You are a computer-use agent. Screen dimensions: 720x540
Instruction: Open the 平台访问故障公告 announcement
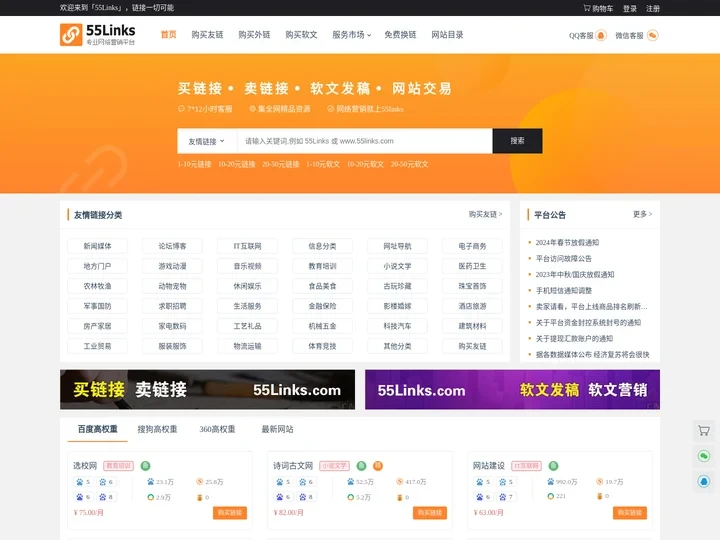click(x=564, y=259)
